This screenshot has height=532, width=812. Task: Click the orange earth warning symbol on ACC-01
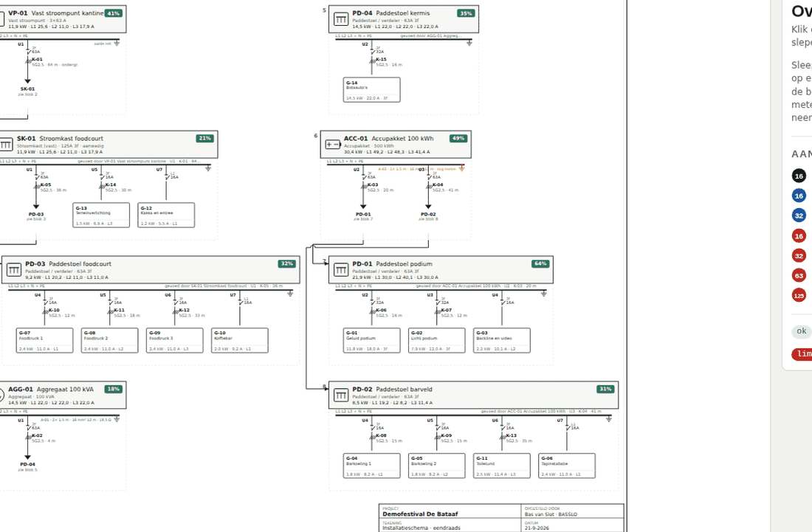(x=461, y=168)
